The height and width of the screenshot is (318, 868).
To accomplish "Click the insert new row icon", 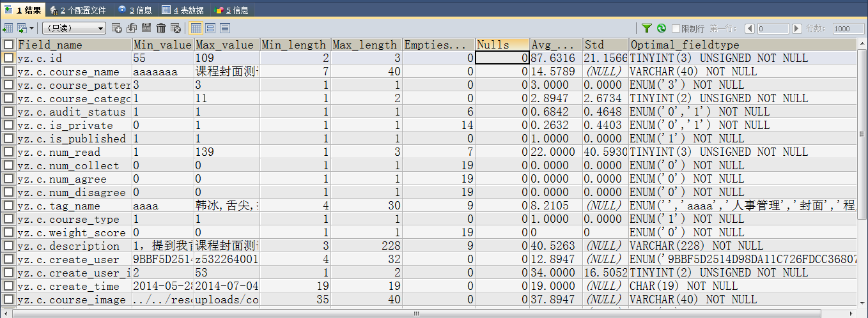I will tap(116, 28).
